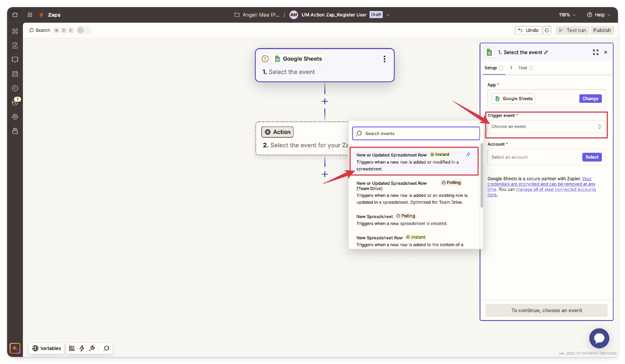Open the calendar icon in sidebar
This screenshot has height=364, width=625.
(15, 74)
